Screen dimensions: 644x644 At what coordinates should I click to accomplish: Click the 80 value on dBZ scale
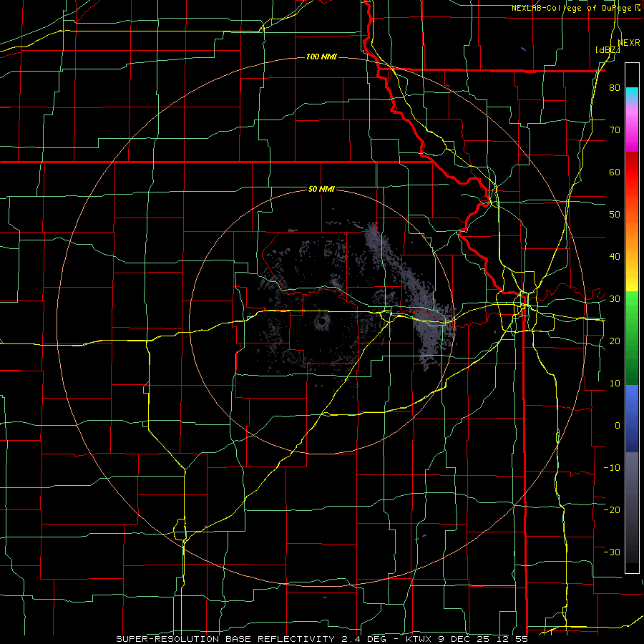point(615,88)
